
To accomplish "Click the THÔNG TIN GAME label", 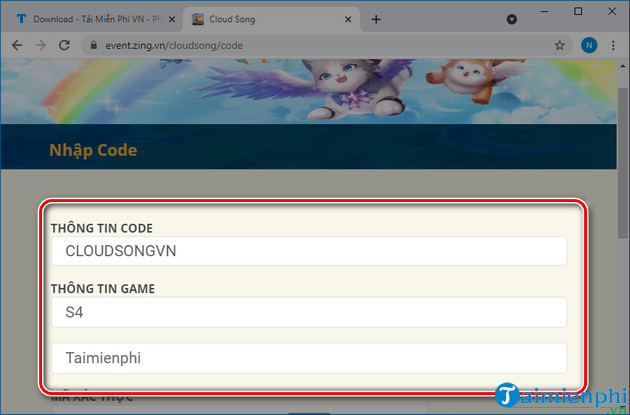I will point(103,288).
